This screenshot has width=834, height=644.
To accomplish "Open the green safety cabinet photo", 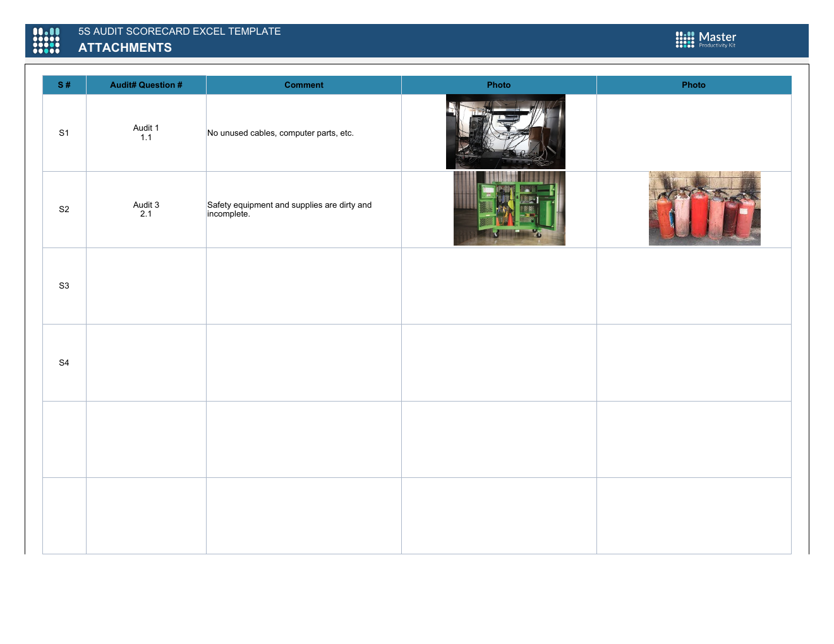I will [x=509, y=208].
